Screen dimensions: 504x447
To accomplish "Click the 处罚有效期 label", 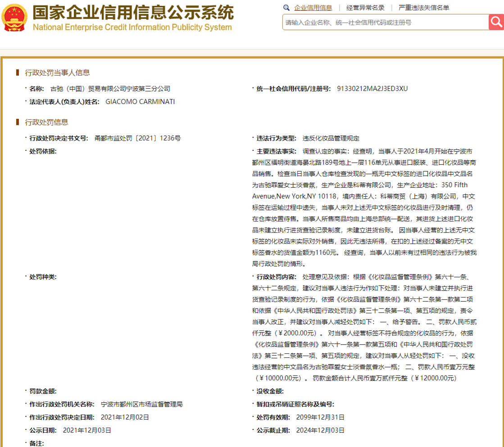I will click(x=273, y=417).
